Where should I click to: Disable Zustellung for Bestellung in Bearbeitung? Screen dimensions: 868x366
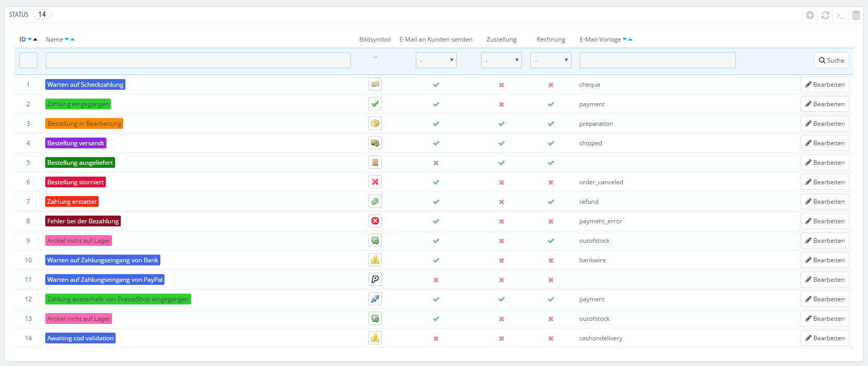pyautogui.click(x=502, y=124)
